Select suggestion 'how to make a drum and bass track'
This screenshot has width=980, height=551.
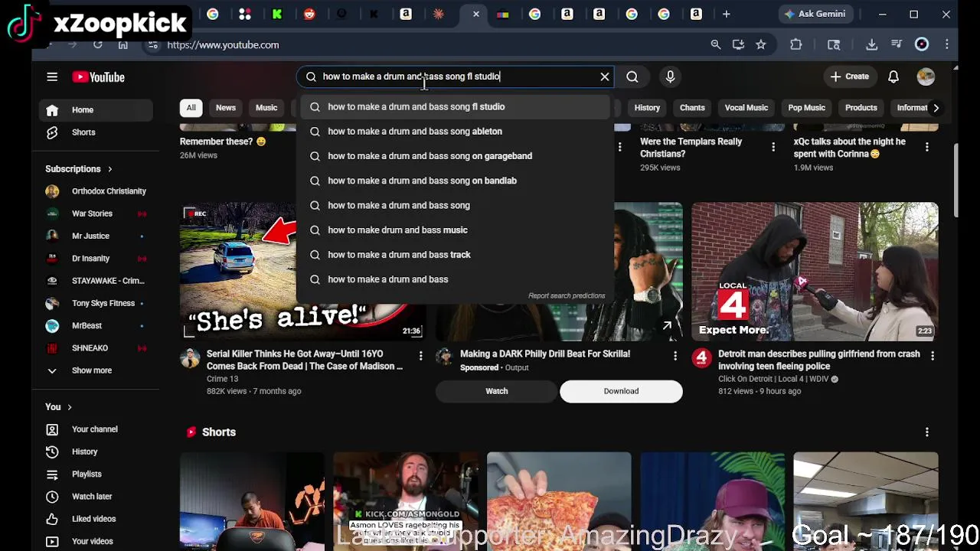[456, 255]
